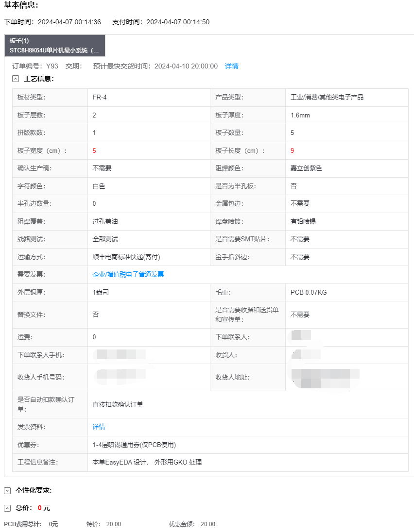Click the 1盎司 copper thickness value
The height and width of the screenshot is (532, 414).
(101, 293)
